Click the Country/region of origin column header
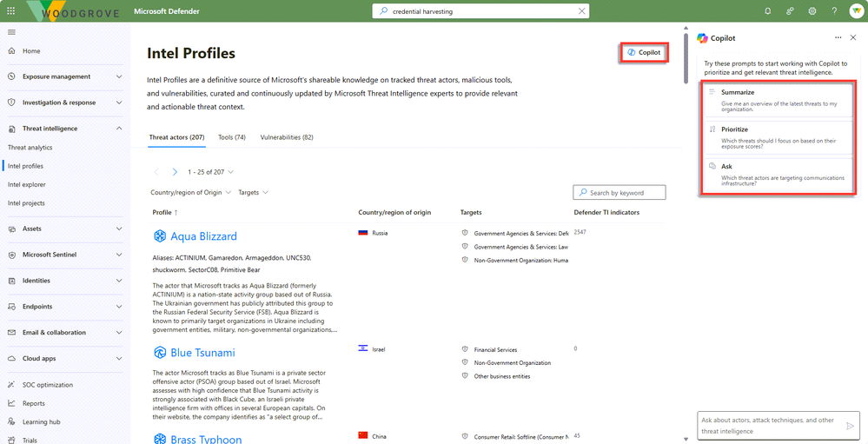This screenshot has width=868, height=444. (x=394, y=212)
